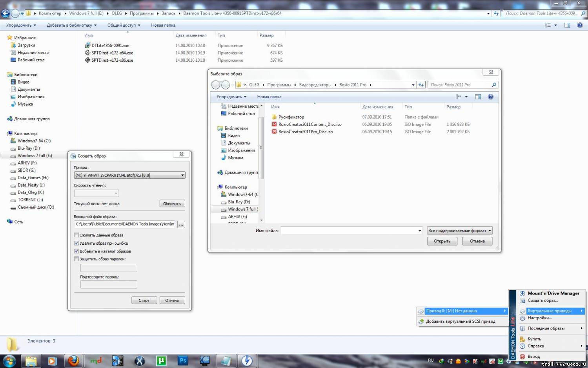
Task: Open Firefox from taskbar
Action: (73, 361)
